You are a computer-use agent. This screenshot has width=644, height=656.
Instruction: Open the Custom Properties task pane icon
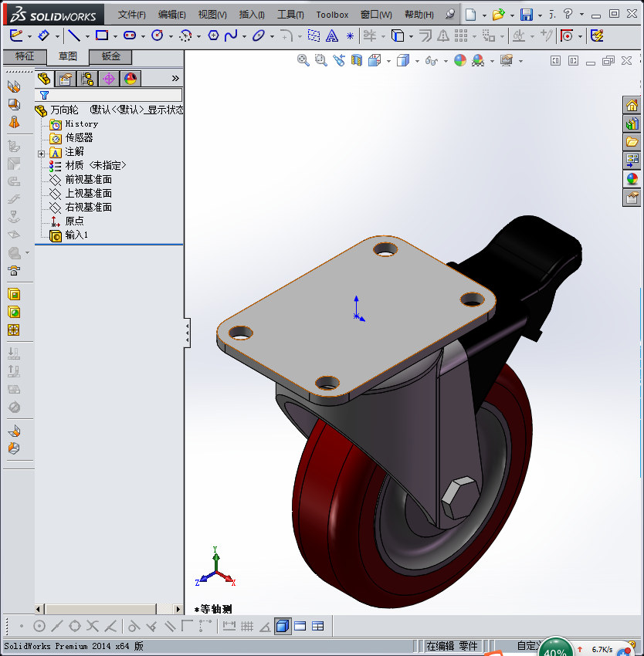(x=632, y=198)
